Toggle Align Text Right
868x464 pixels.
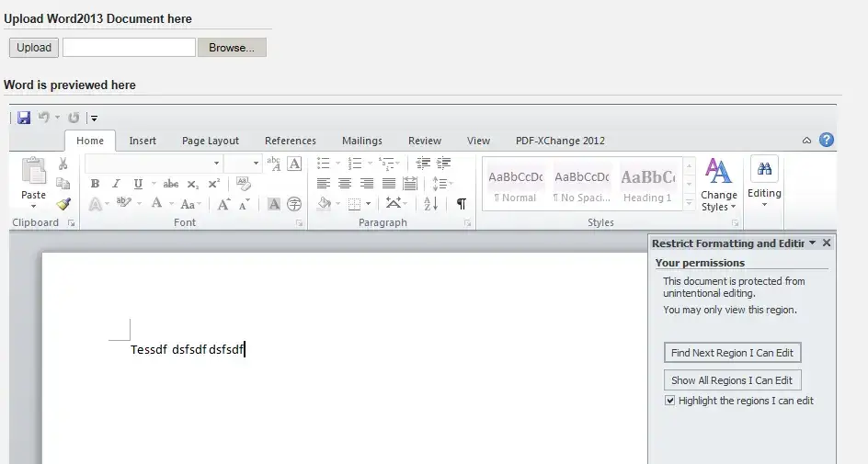(367, 184)
